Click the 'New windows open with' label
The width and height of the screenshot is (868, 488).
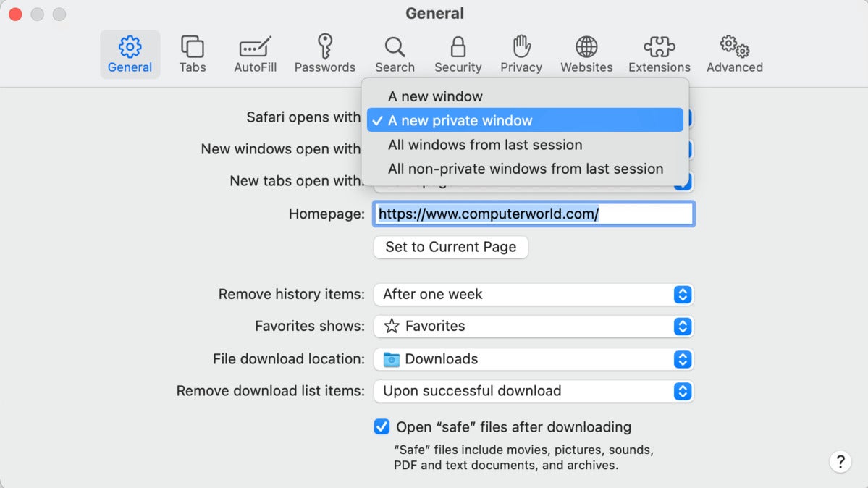(281, 149)
